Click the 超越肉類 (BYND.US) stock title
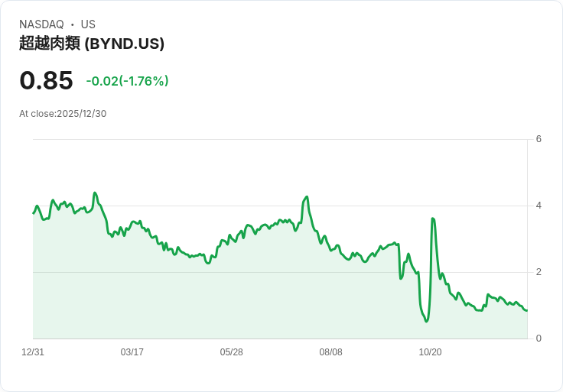 92,44
